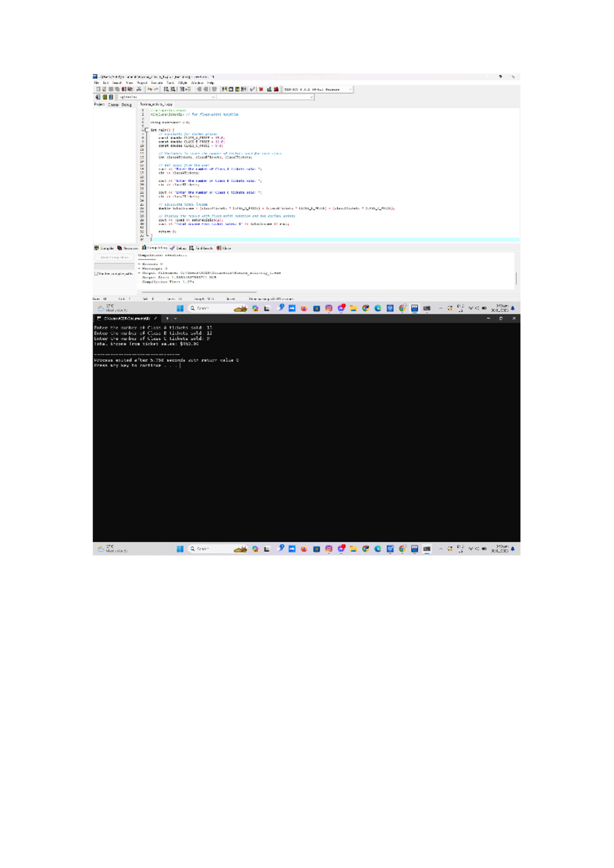The height and width of the screenshot is (868, 614).
Task: Switch to the Debug tab in sidebar
Action: click(x=126, y=104)
